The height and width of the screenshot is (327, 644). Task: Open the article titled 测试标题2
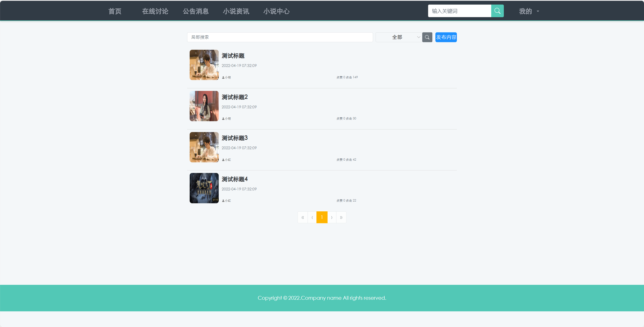[x=234, y=97]
